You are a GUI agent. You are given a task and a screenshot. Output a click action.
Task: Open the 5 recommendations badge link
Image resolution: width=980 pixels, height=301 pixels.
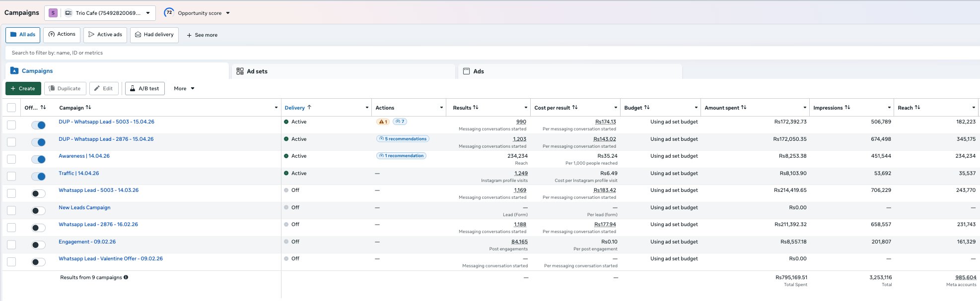(x=403, y=139)
